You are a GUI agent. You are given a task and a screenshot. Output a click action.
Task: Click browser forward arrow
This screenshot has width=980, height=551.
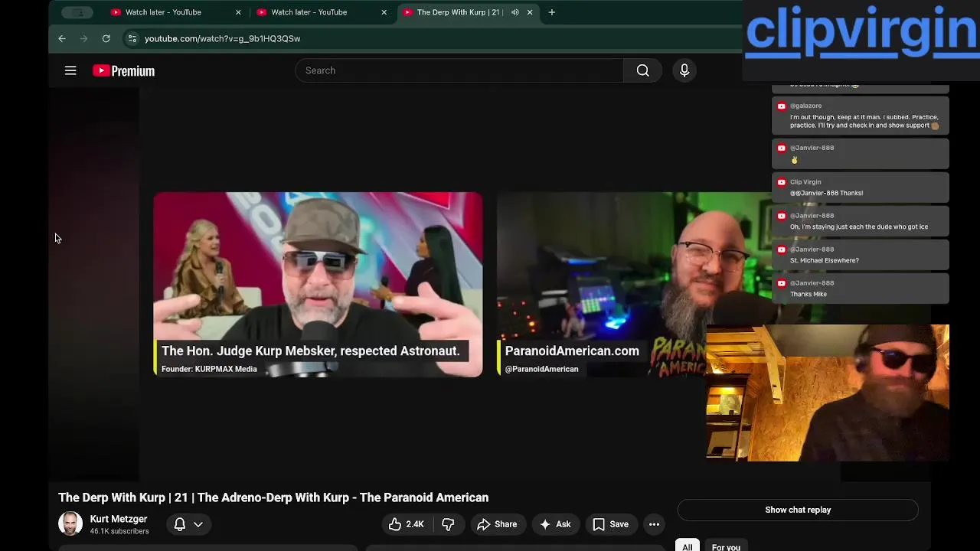coord(84,38)
